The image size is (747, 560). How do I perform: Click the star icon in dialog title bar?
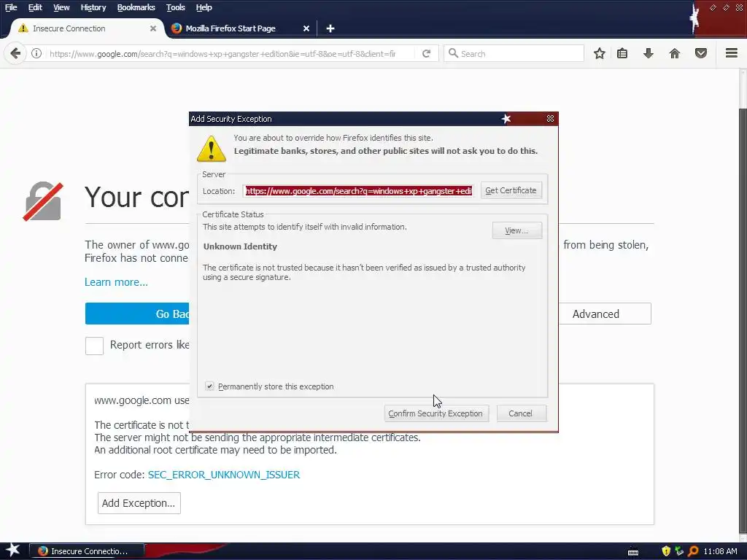coord(506,119)
